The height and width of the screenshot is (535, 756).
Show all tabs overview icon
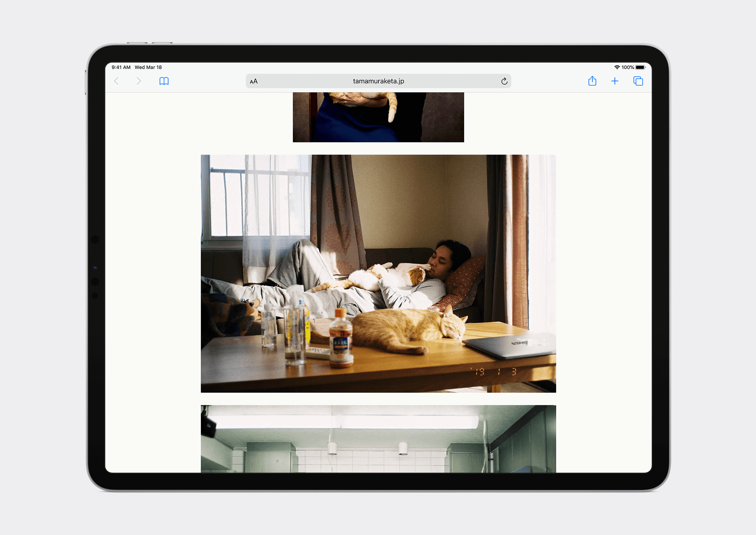(x=638, y=81)
